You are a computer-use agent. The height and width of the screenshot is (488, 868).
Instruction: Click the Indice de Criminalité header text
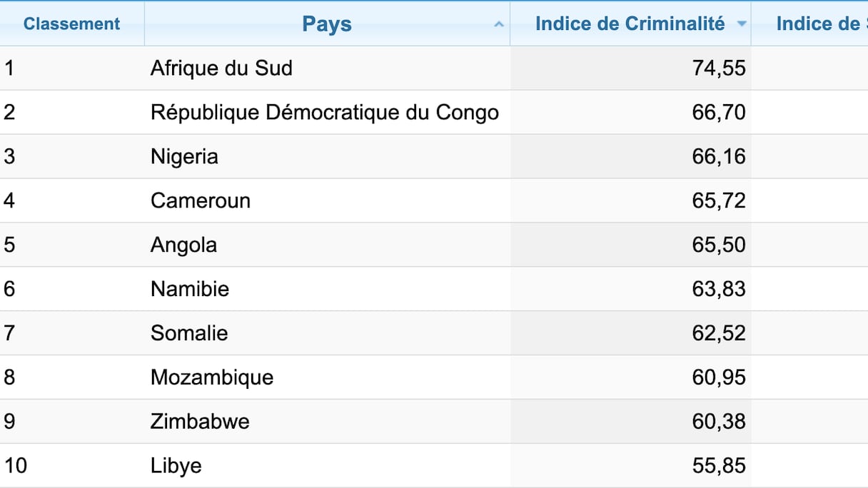coord(630,24)
